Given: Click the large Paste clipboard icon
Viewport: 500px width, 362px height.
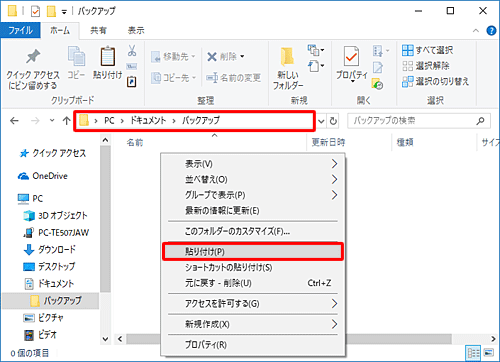Looking at the screenshot, I should [108, 56].
